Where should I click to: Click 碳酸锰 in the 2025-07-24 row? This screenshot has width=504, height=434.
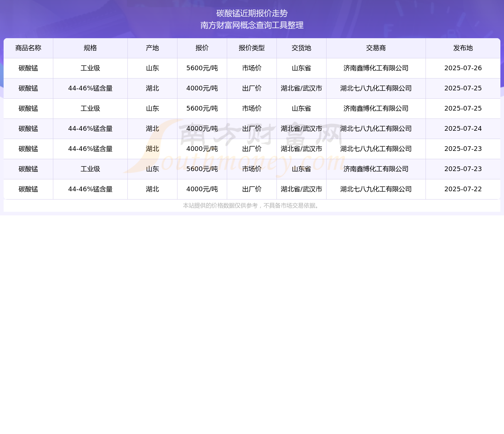point(28,129)
